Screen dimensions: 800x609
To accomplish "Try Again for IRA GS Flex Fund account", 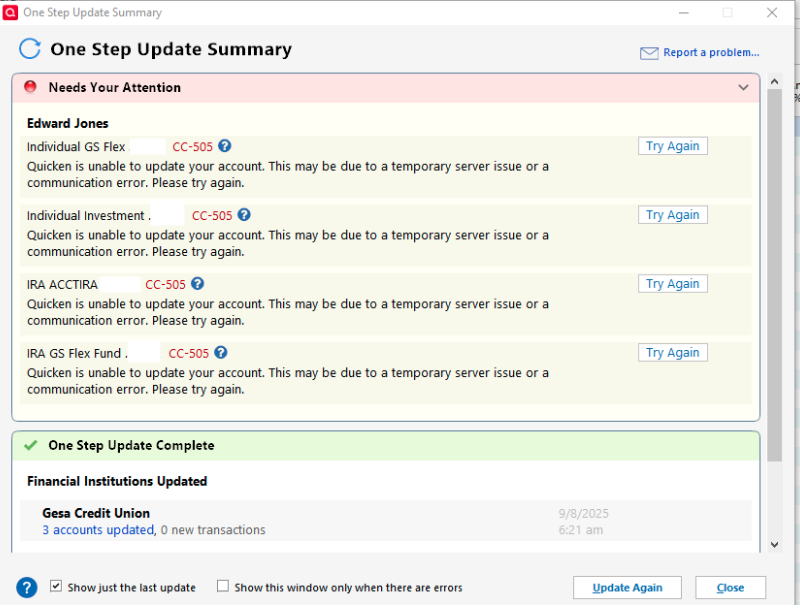I will (x=672, y=352).
